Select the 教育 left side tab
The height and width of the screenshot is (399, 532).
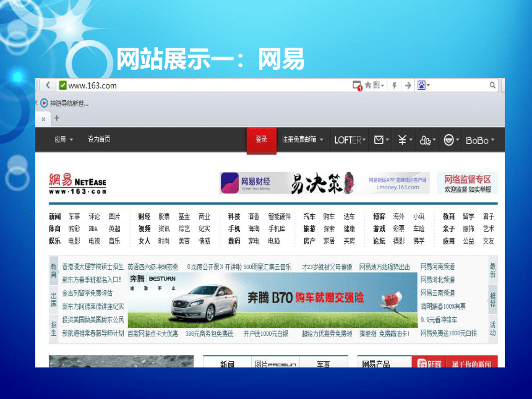54,270
